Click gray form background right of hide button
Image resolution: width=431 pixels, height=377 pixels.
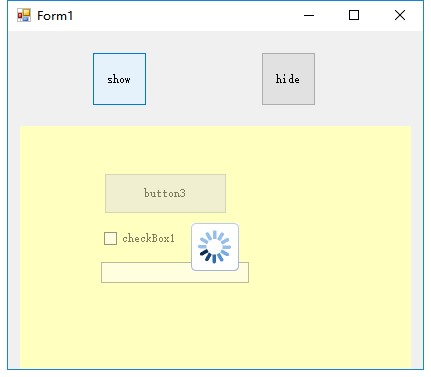[368, 79]
